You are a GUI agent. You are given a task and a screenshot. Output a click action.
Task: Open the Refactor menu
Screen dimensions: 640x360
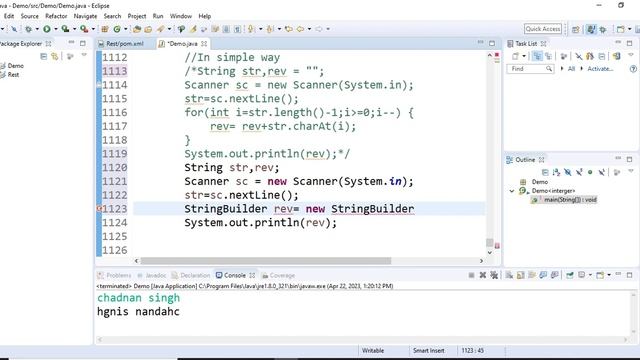click(x=56, y=16)
